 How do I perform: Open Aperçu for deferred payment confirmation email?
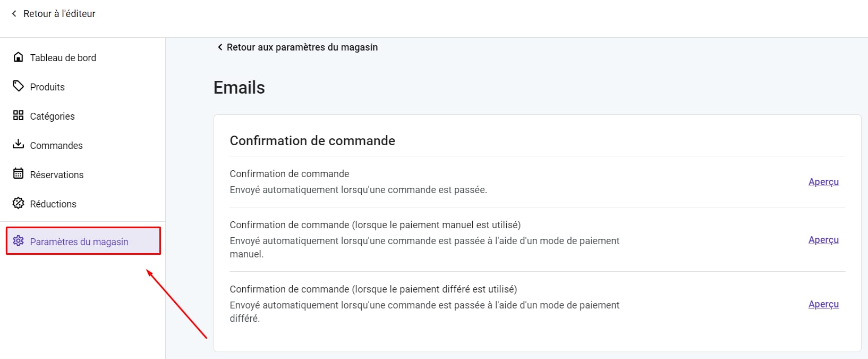click(823, 304)
